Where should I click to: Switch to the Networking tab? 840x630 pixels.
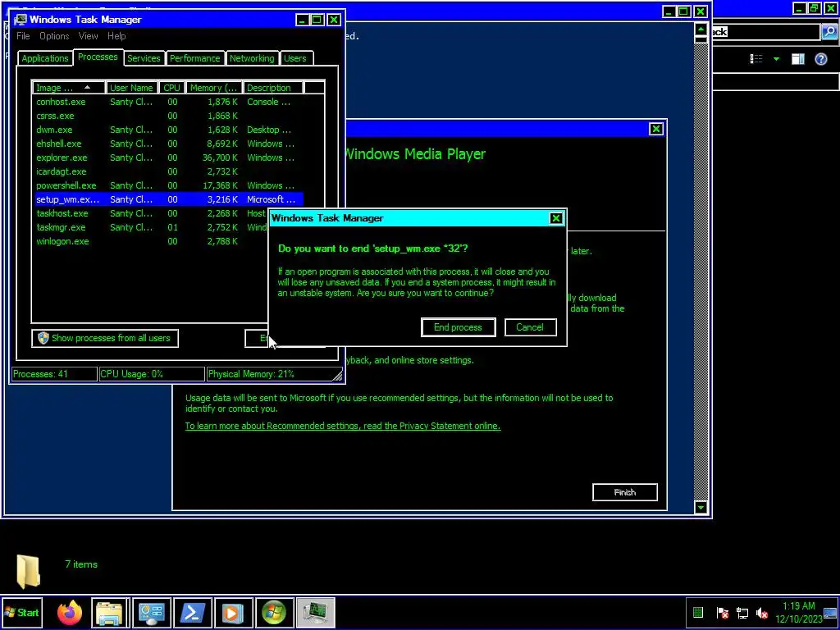[x=252, y=58]
